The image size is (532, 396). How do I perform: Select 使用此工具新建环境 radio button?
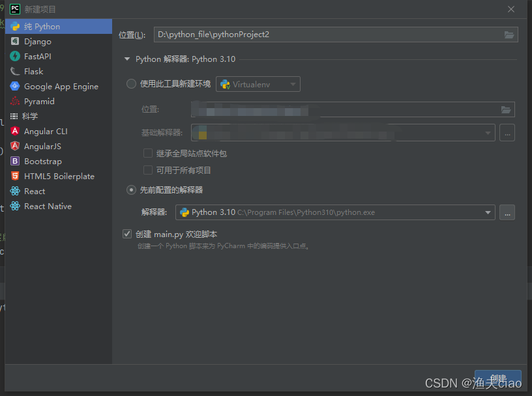[x=131, y=84]
